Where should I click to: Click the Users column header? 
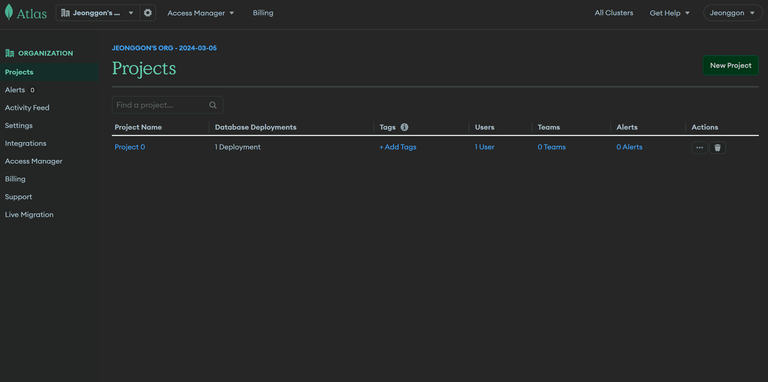(484, 127)
